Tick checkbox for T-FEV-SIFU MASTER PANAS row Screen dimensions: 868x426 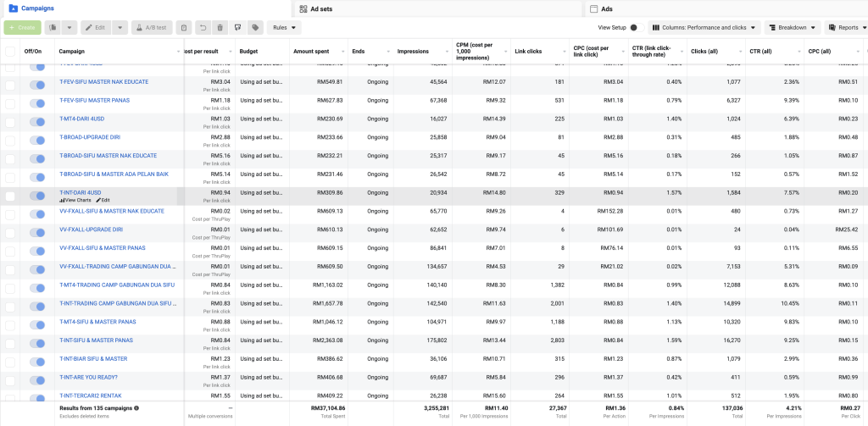pos(10,103)
